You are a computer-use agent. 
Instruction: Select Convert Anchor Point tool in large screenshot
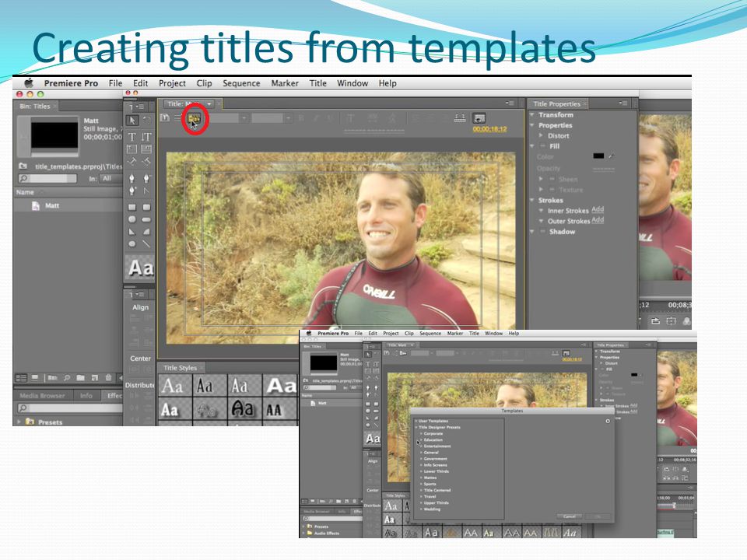147,191
